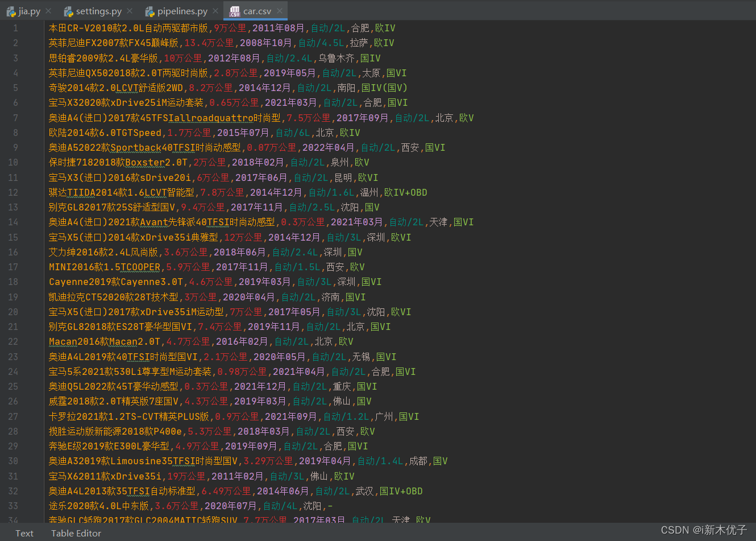Click the Python icon on pipelines.py tab

pos(150,11)
